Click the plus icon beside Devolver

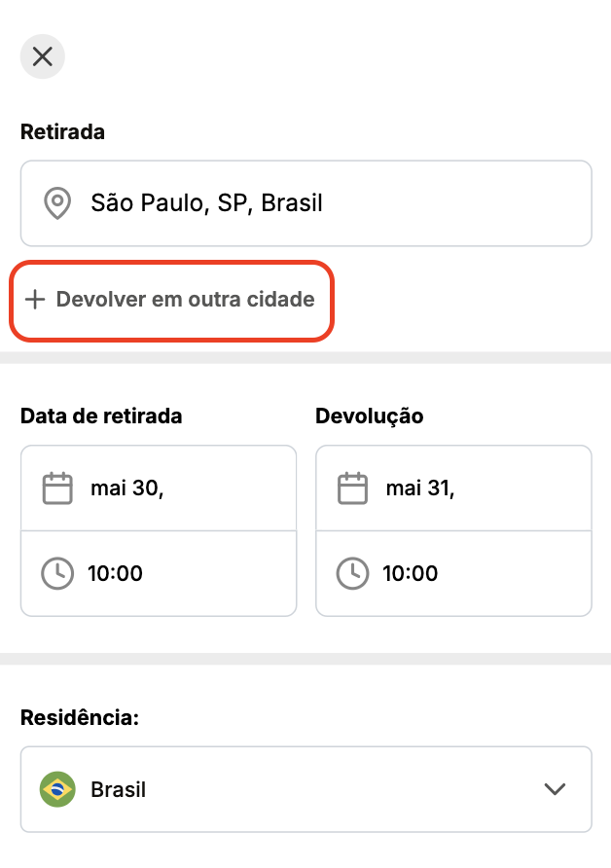click(x=35, y=299)
